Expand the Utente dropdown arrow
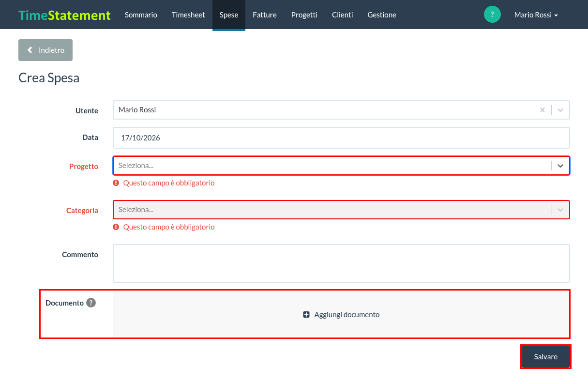588x384 pixels. pyautogui.click(x=560, y=110)
